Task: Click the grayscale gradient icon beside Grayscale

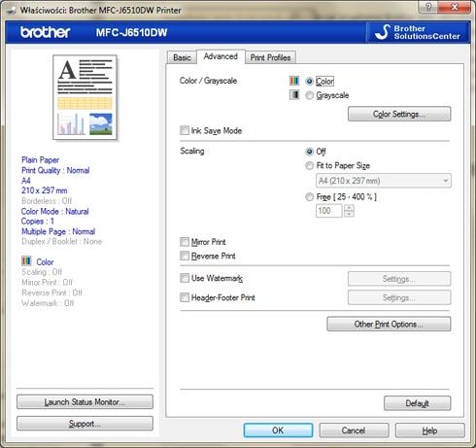Action: tap(294, 94)
